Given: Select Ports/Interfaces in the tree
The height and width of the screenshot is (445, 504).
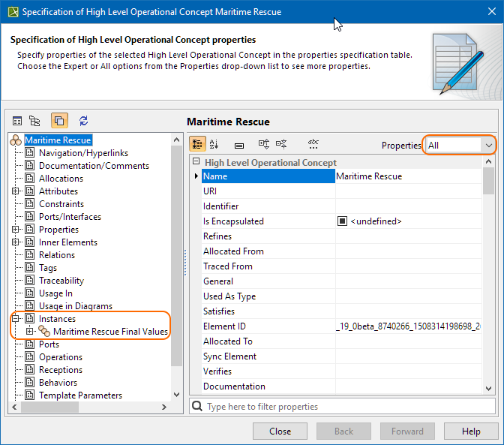Looking at the screenshot, I should tap(70, 217).
